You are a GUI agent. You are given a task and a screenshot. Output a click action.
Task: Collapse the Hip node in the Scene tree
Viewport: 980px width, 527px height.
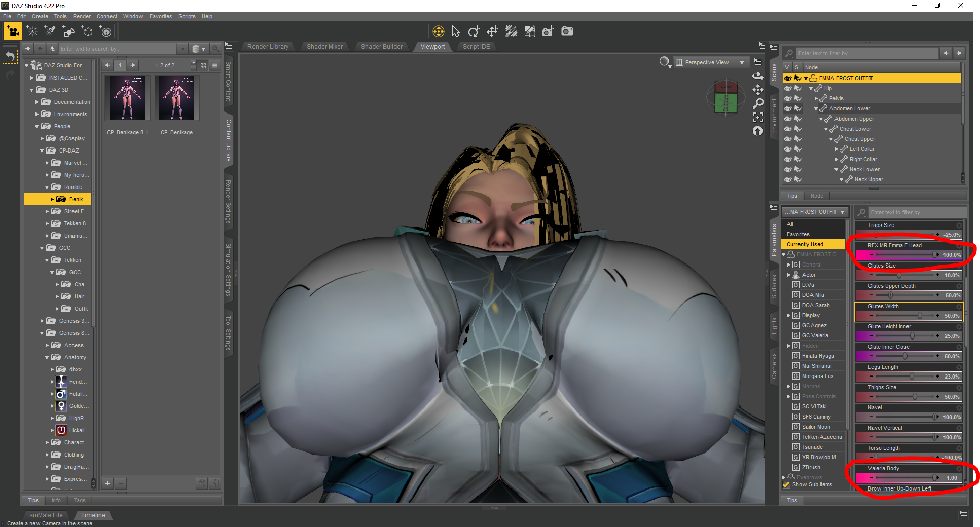(811, 88)
